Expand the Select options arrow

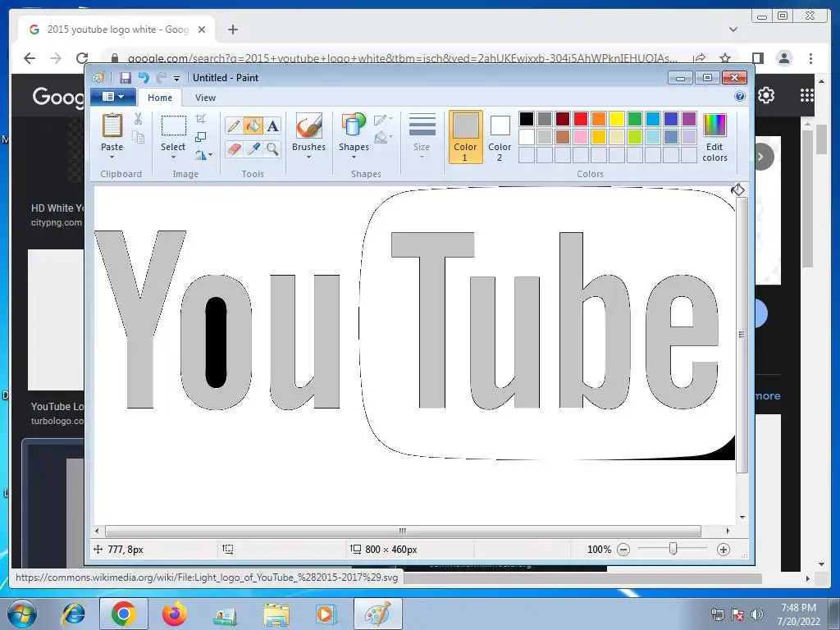pyautogui.click(x=174, y=157)
